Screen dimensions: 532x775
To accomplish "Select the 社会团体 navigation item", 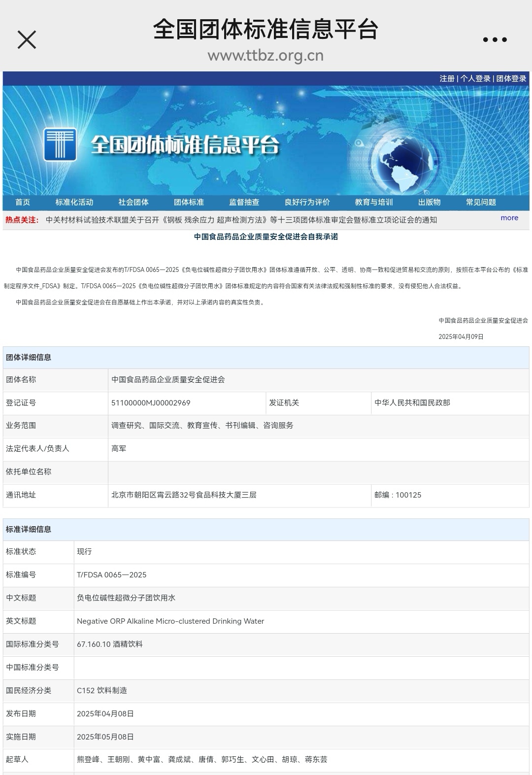I will [x=133, y=202].
